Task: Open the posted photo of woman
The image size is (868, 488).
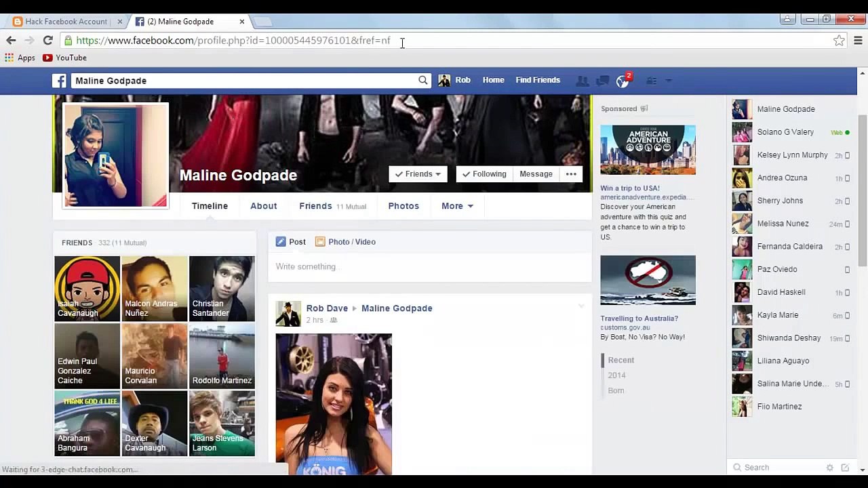Action: 334,404
